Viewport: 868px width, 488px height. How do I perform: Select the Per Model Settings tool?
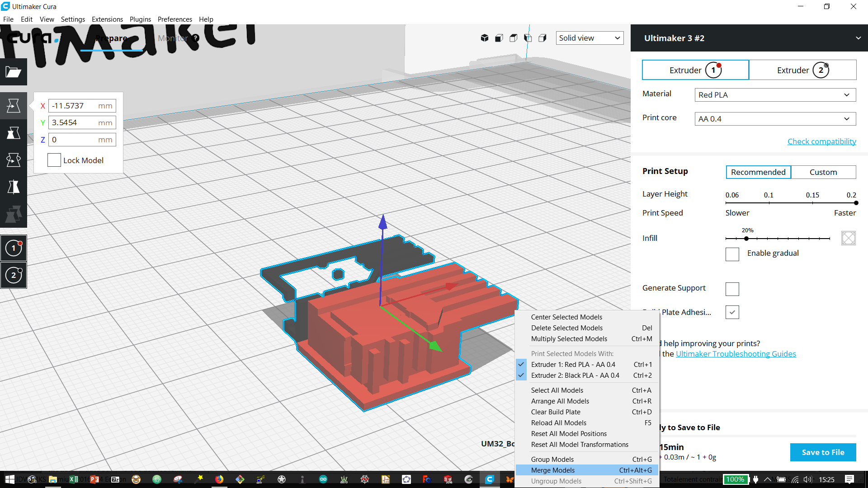point(14,214)
